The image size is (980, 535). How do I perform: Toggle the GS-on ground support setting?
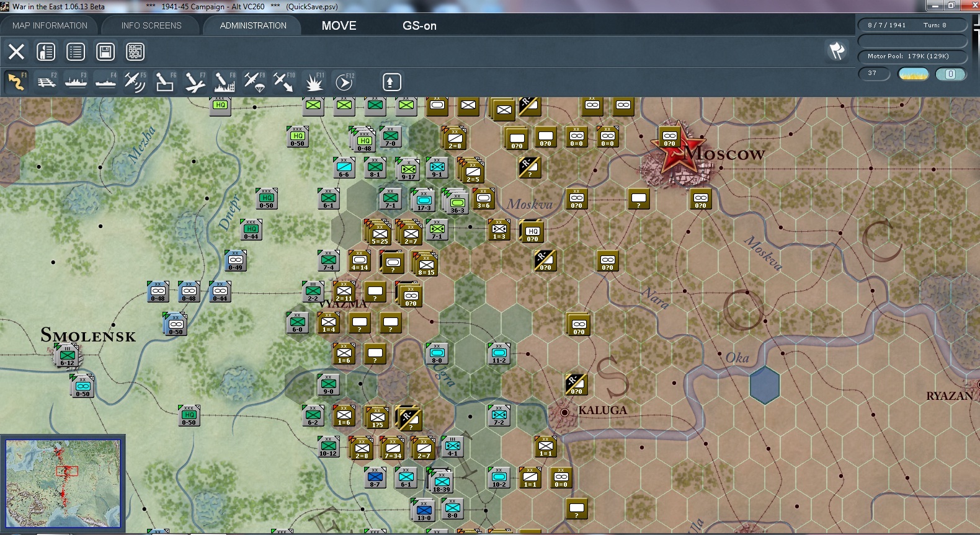pos(419,25)
